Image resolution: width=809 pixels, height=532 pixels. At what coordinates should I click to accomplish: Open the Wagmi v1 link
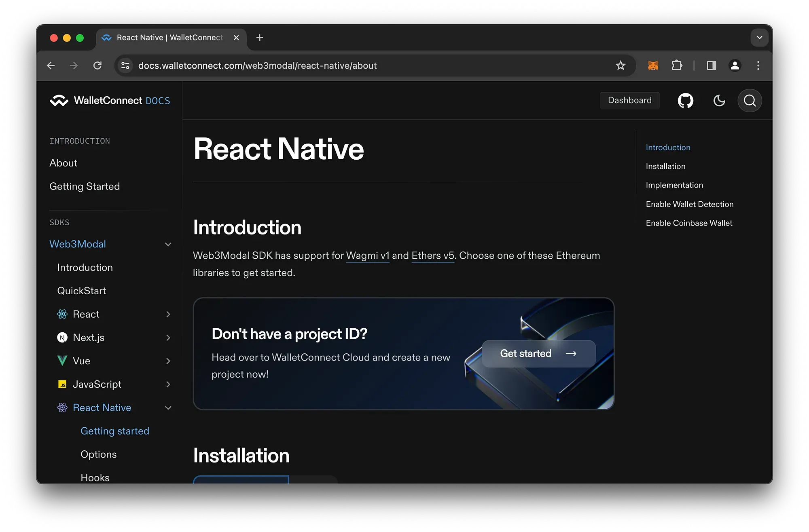coord(367,256)
